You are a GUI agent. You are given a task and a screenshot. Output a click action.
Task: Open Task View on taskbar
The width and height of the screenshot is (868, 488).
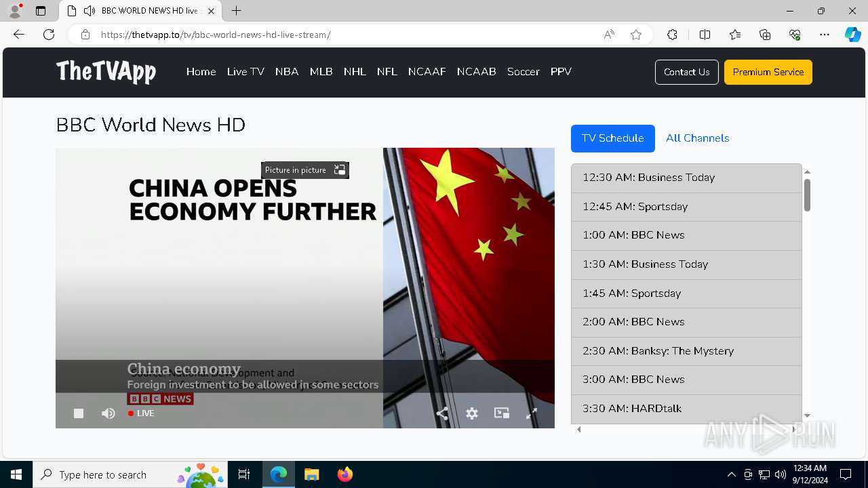pyautogui.click(x=244, y=474)
